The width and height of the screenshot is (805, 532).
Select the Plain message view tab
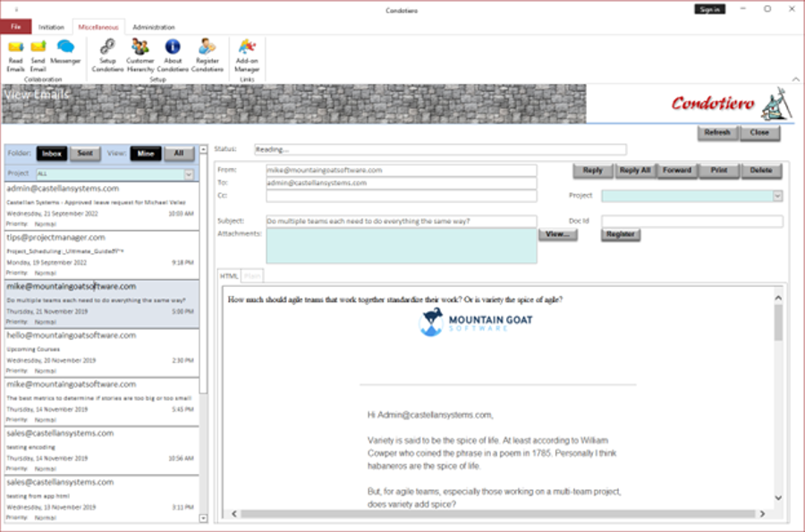(252, 276)
